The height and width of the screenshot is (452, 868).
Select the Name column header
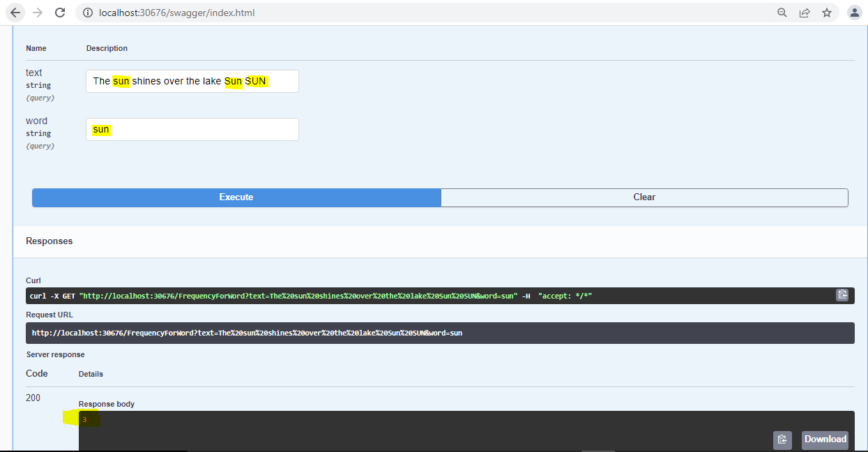(x=36, y=48)
